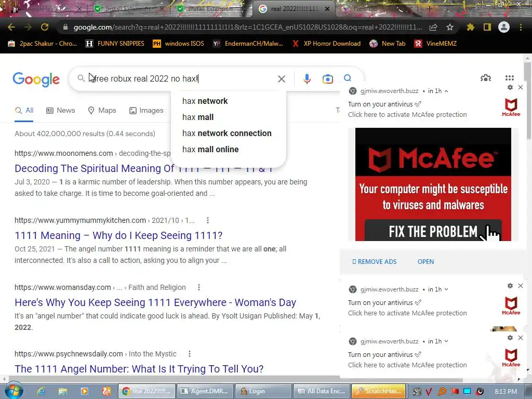Clear the search box with the X icon
The width and height of the screenshot is (532, 399).
pos(281,79)
